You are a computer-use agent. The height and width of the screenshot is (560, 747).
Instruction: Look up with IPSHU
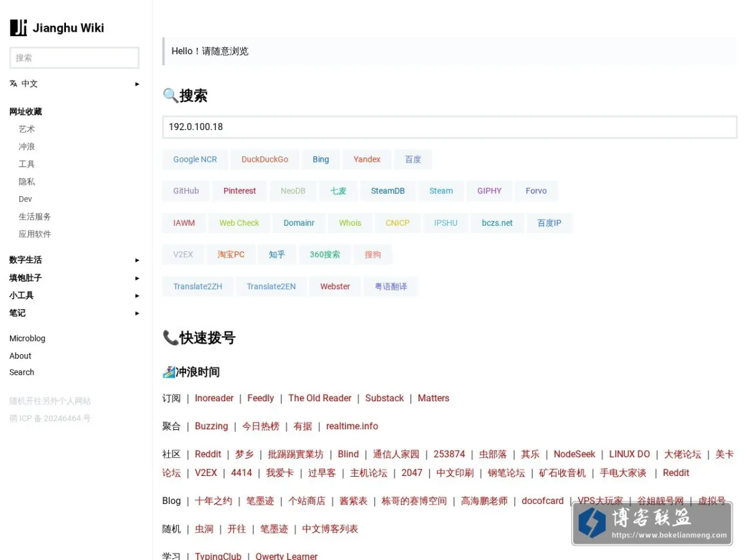446,223
